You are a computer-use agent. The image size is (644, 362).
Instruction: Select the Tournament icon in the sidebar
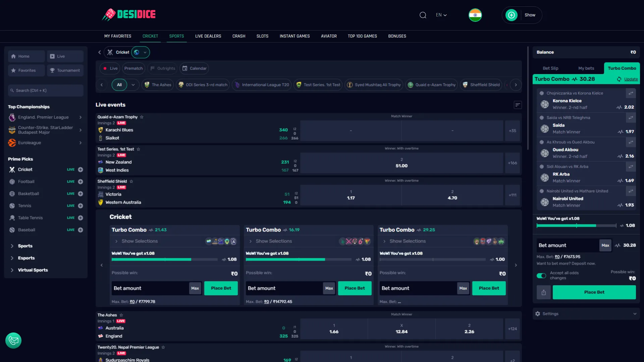pos(52,70)
